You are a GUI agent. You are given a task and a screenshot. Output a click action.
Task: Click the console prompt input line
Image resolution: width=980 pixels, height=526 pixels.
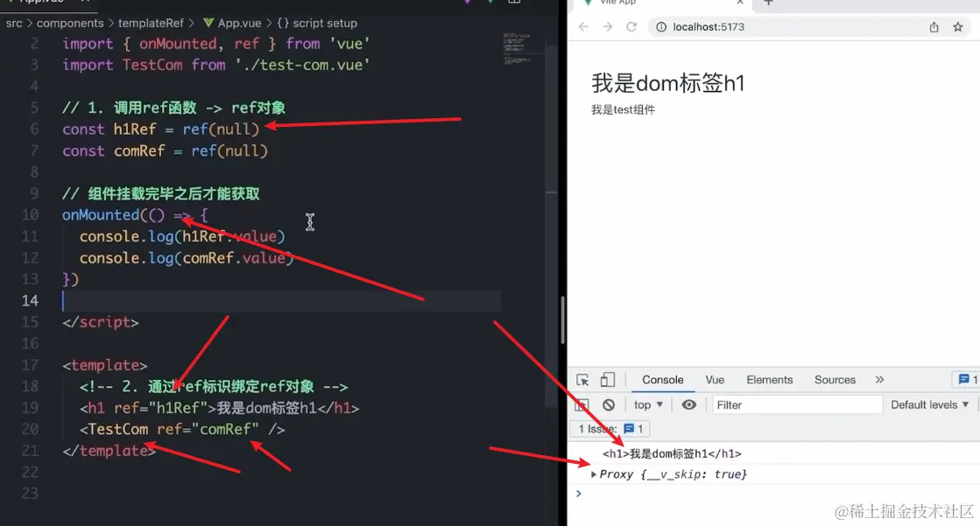(x=775, y=494)
